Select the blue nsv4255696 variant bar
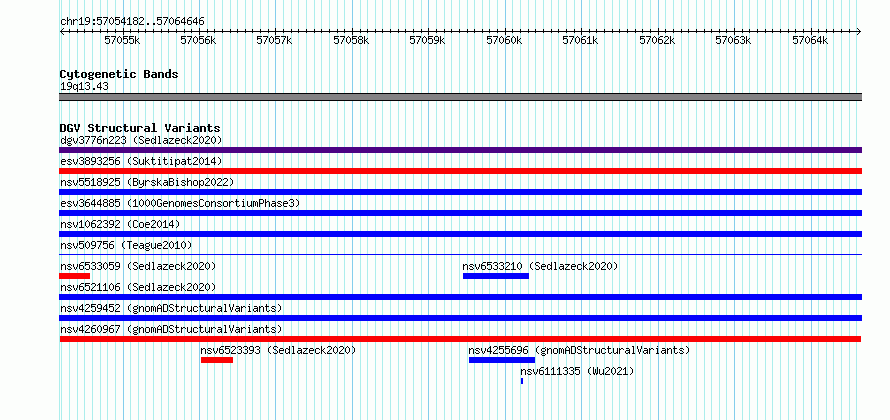 click(x=502, y=360)
